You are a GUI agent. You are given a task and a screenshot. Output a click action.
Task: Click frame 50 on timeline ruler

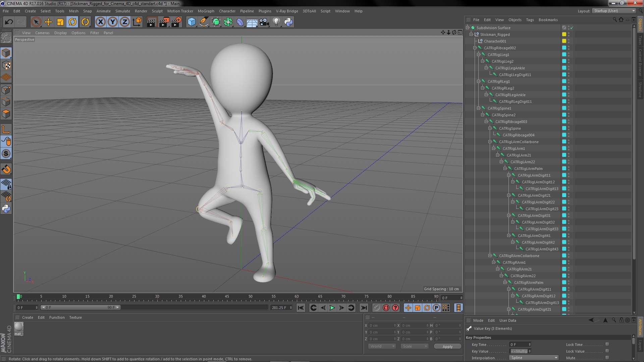click(250, 297)
